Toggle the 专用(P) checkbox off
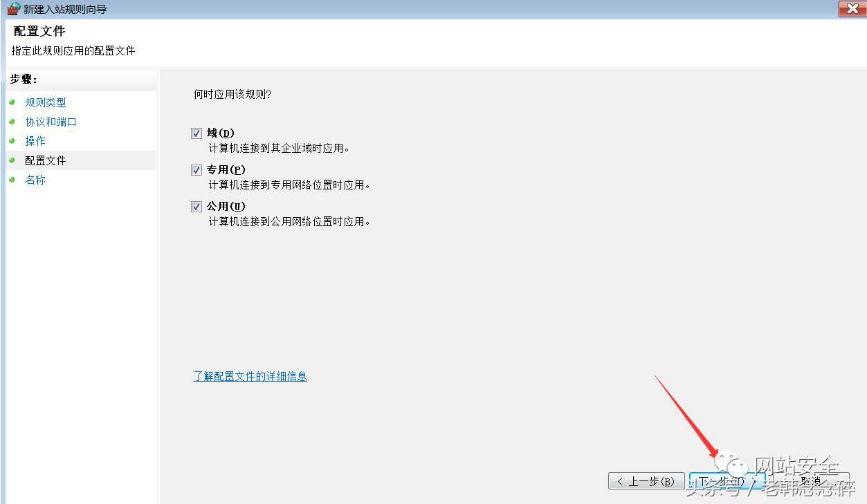Viewport: 867px width, 504px height. click(196, 169)
